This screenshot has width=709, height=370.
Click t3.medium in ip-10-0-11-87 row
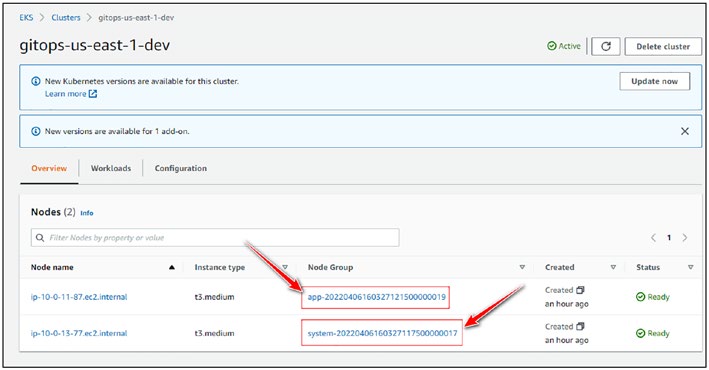click(x=214, y=297)
